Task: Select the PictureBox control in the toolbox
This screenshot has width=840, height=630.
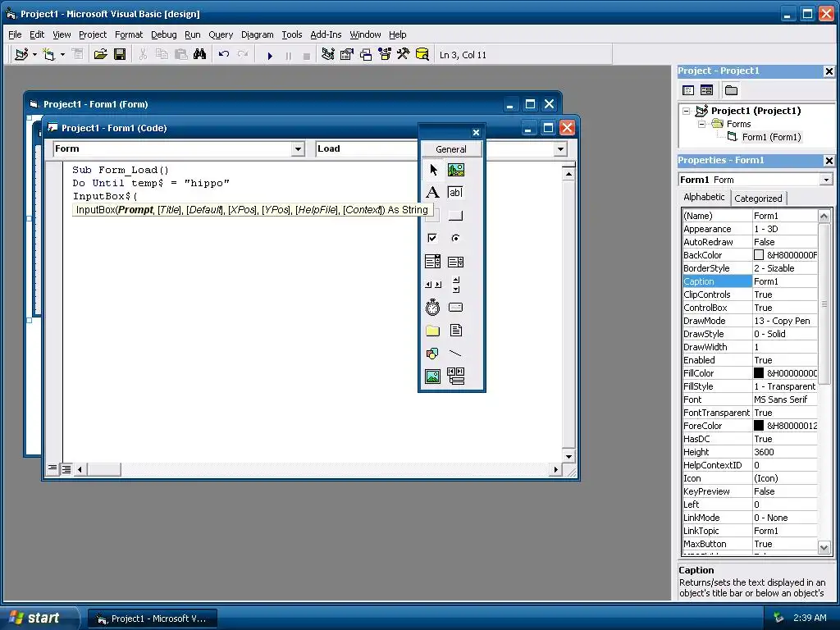Action: tap(456, 170)
